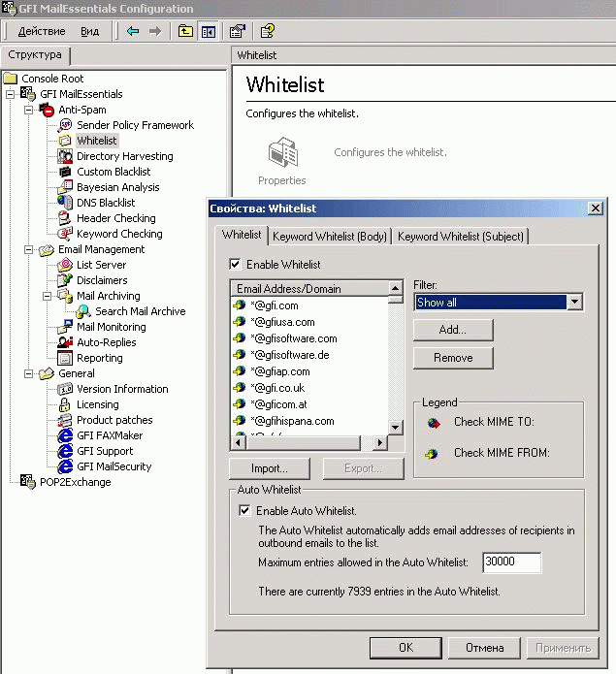This screenshot has height=674, width=616.
Task: Select the *@gfihispana.com whitelist entry
Action: tap(292, 421)
